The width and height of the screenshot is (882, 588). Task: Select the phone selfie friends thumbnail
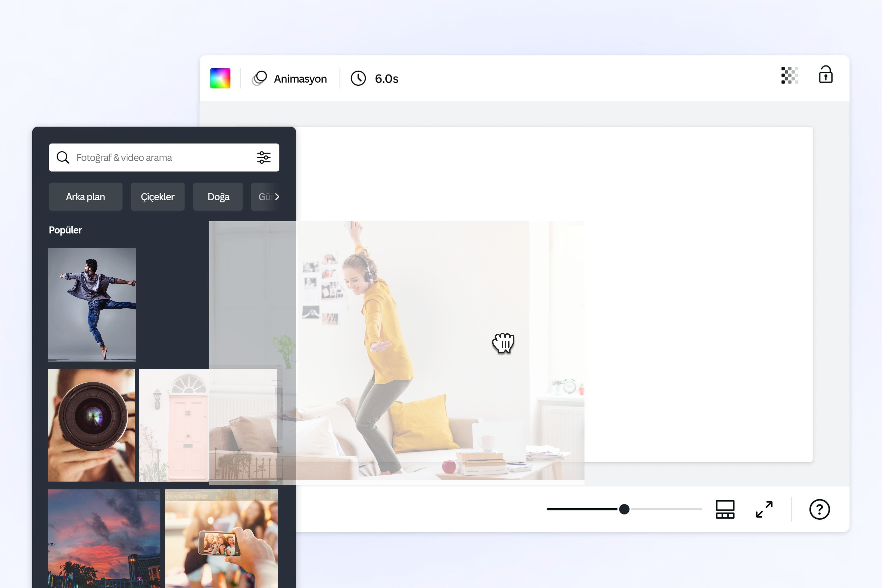(221, 538)
